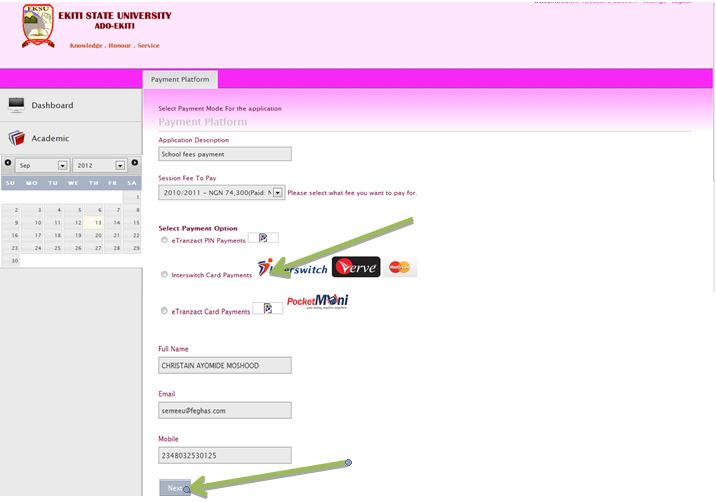
Task: Click the PocketMoni logo
Action: click(317, 301)
